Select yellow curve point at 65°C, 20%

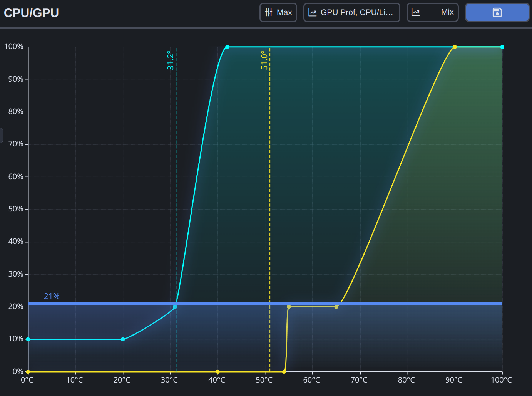point(336,307)
